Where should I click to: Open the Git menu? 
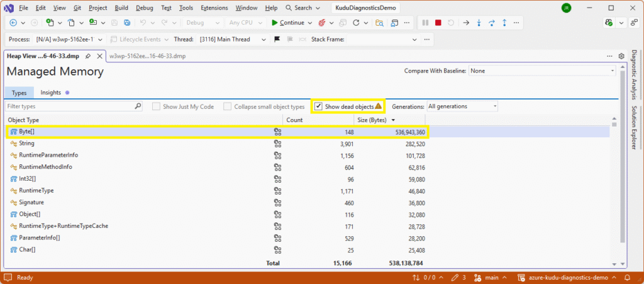click(77, 8)
